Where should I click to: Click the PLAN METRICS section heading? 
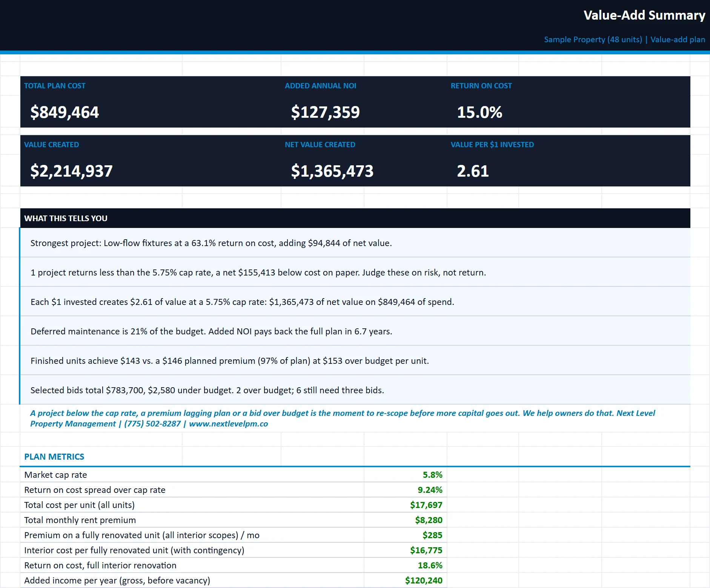pos(54,457)
